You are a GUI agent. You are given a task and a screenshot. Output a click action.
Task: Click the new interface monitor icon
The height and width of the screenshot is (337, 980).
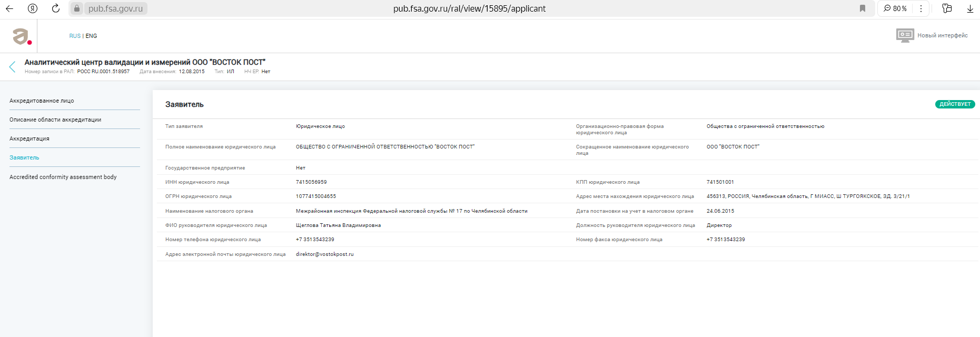pyautogui.click(x=905, y=35)
